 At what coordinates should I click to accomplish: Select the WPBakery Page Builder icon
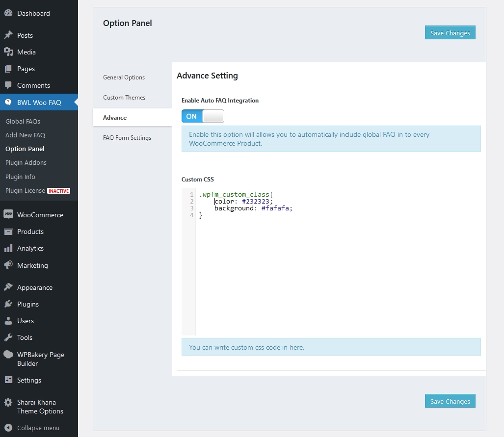point(9,355)
